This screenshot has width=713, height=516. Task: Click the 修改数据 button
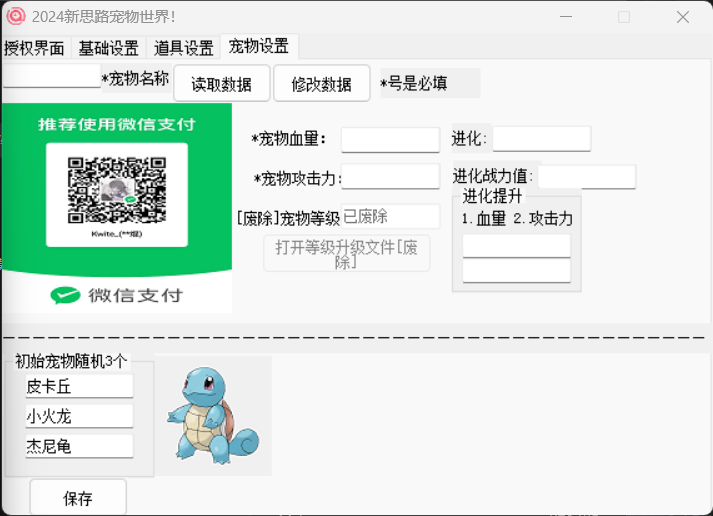pyautogui.click(x=321, y=83)
